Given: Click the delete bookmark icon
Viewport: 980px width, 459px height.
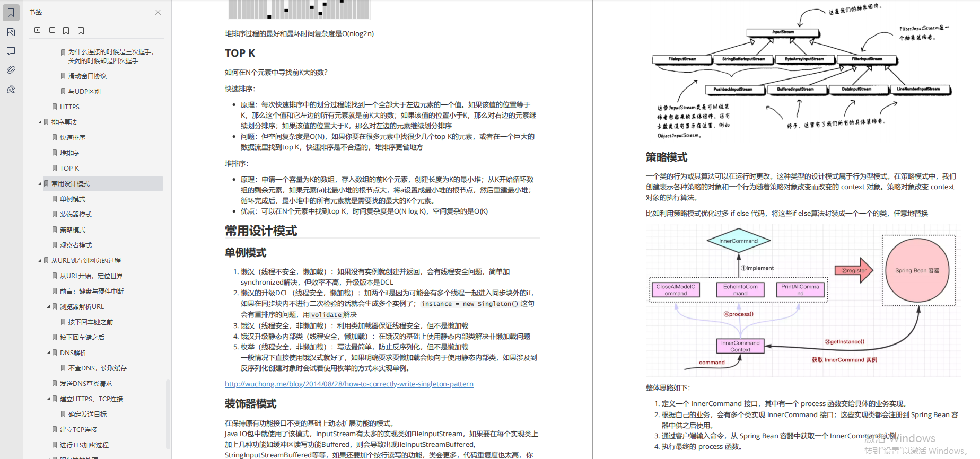Looking at the screenshot, I should point(81,31).
